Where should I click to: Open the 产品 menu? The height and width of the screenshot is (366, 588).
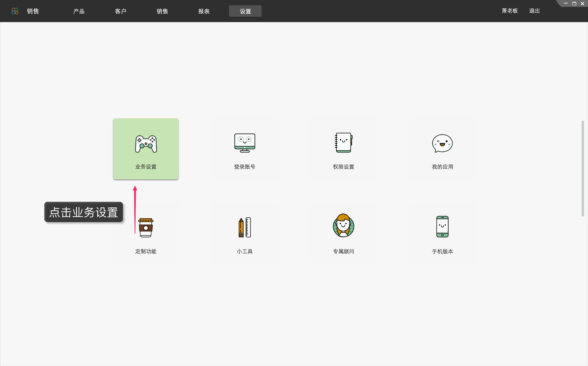[79, 11]
